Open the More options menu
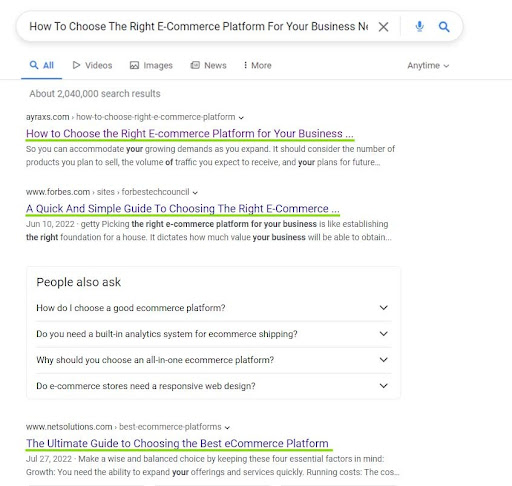Screen dimensions: 512x486 point(257,65)
